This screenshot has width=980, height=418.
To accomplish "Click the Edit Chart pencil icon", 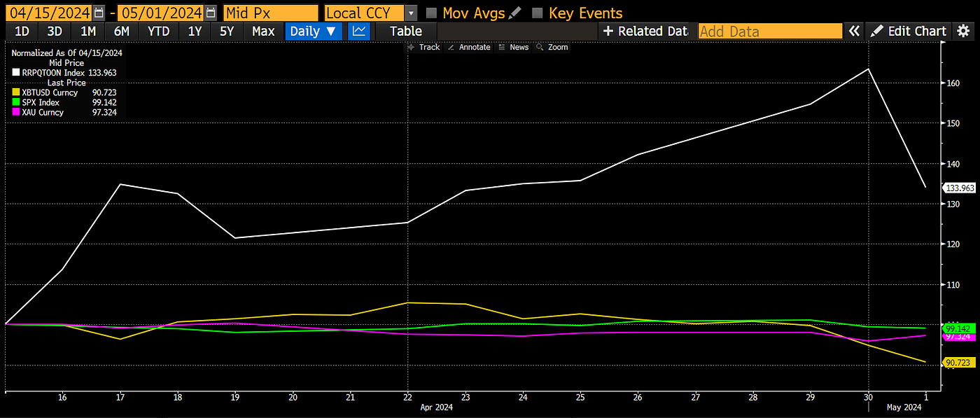I will click(877, 31).
